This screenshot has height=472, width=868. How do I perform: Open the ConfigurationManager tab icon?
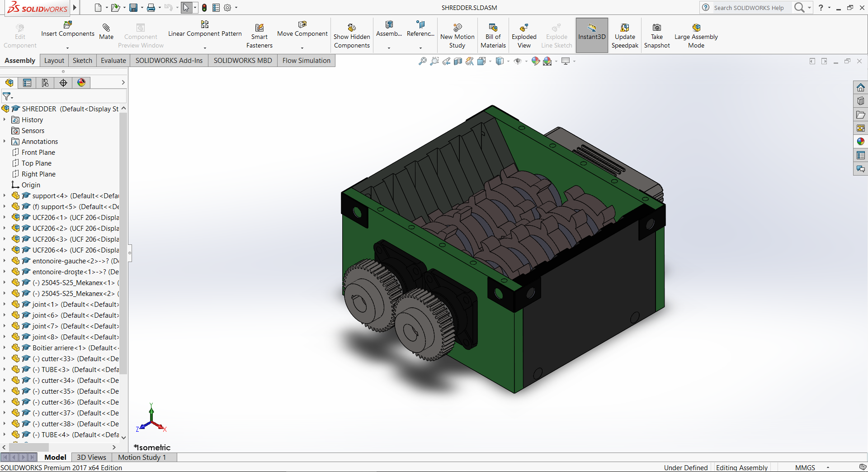45,82
